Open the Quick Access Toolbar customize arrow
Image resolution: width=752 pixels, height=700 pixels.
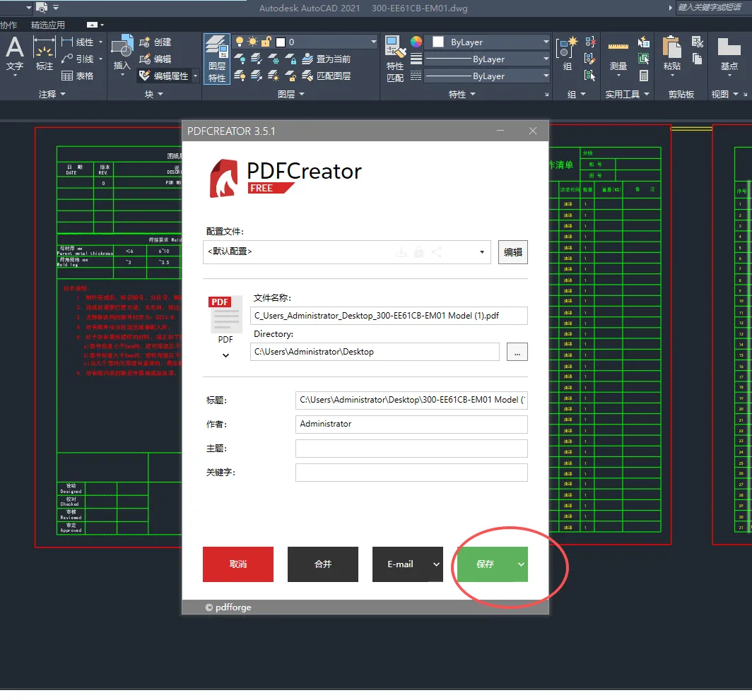56,7
